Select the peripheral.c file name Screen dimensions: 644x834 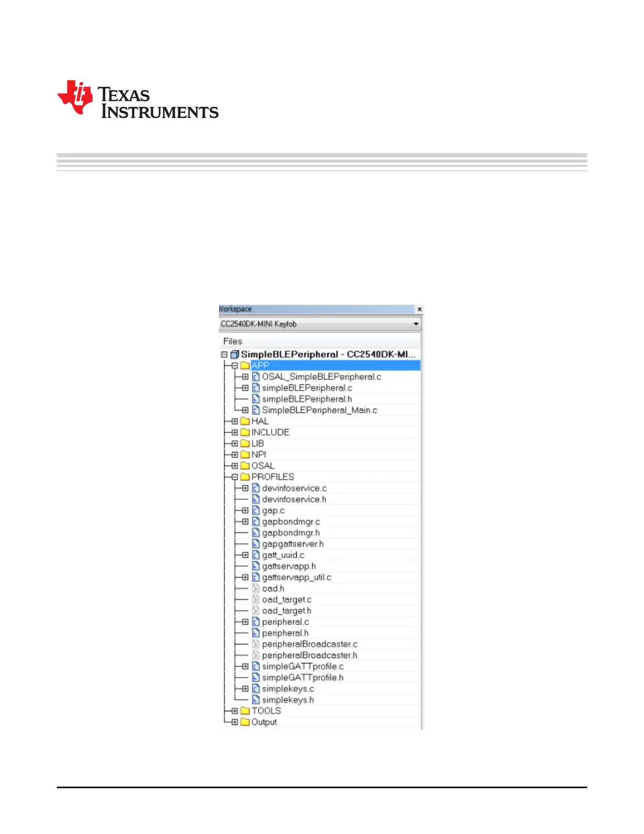point(286,622)
